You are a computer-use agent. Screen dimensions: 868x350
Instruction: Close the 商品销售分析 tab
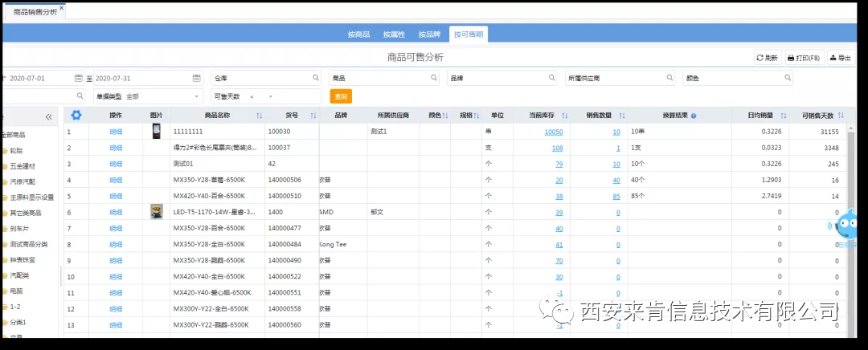click(x=61, y=8)
